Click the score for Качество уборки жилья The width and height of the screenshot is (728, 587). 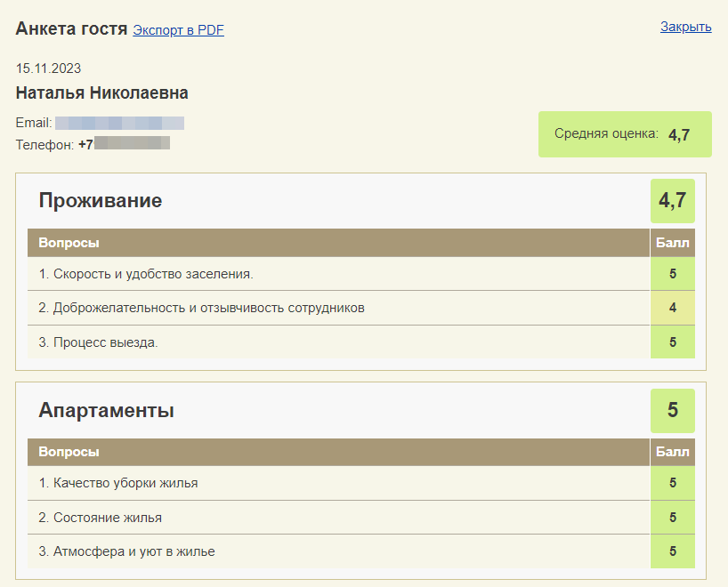tap(672, 483)
